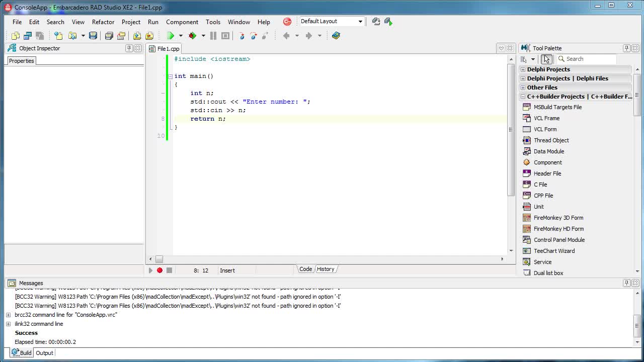Close the Messages panel
Screen dimensions: 644x362
click(635, 283)
